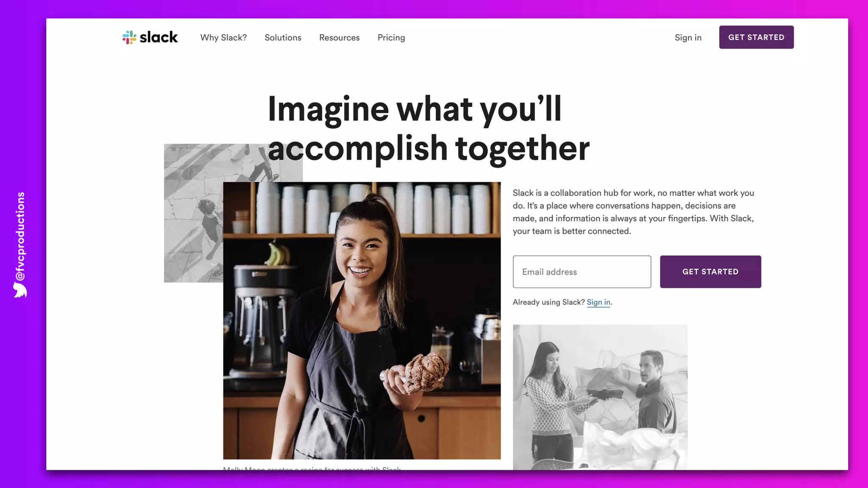Click GET STARTED beside the email field
The width and height of the screenshot is (868, 488).
(x=710, y=272)
